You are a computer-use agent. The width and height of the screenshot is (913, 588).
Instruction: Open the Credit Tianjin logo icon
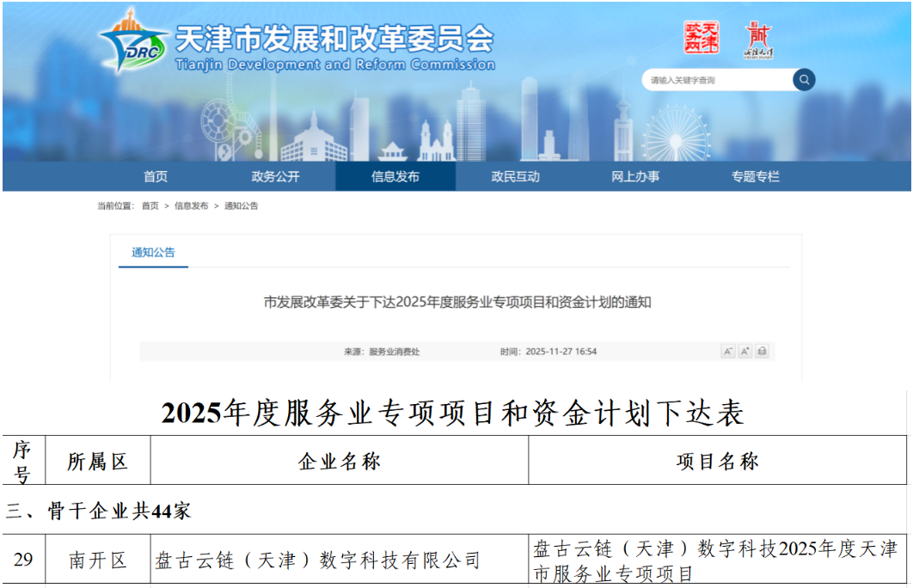click(x=758, y=40)
